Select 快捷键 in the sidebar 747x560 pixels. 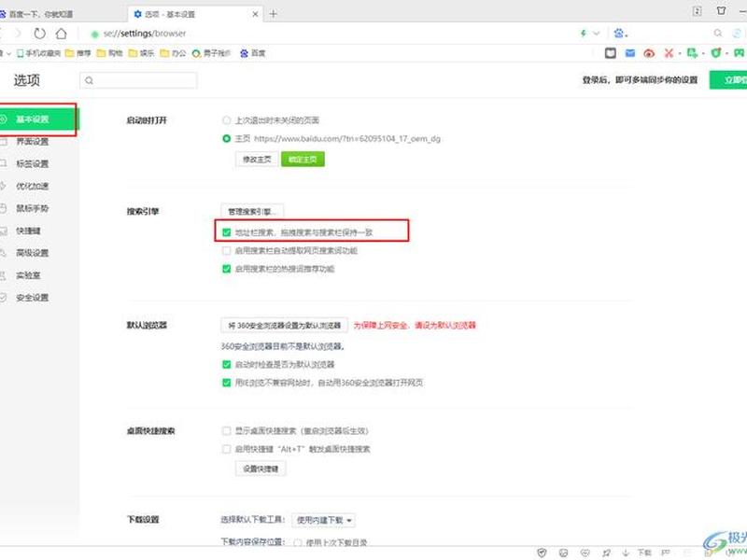pos(29,231)
